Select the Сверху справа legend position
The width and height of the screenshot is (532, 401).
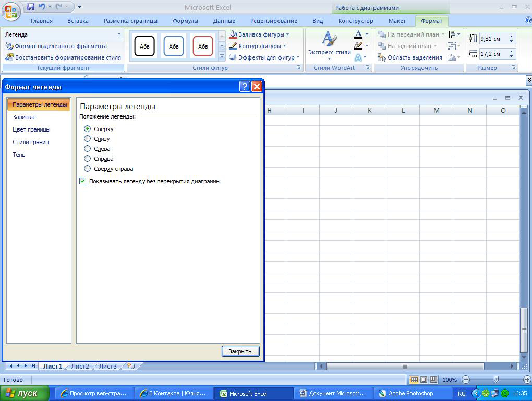click(87, 169)
